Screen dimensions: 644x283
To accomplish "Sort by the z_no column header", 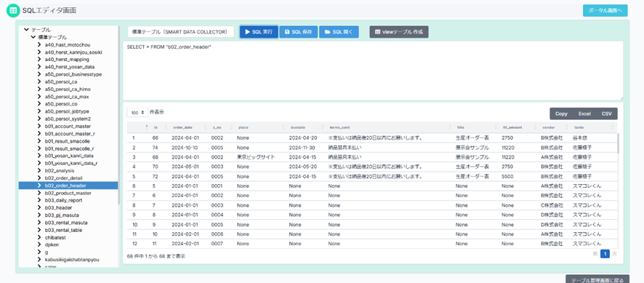I will tap(222, 127).
